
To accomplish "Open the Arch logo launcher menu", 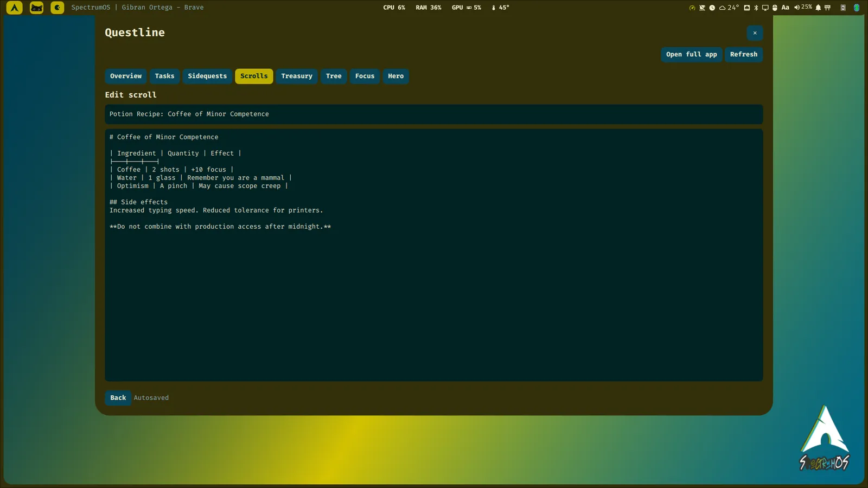I will (x=14, y=8).
